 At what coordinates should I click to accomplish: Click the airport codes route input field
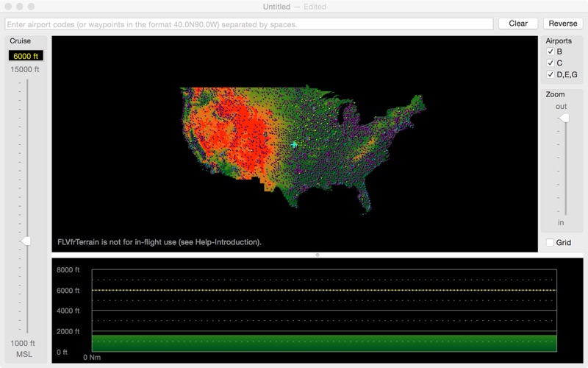coord(249,24)
